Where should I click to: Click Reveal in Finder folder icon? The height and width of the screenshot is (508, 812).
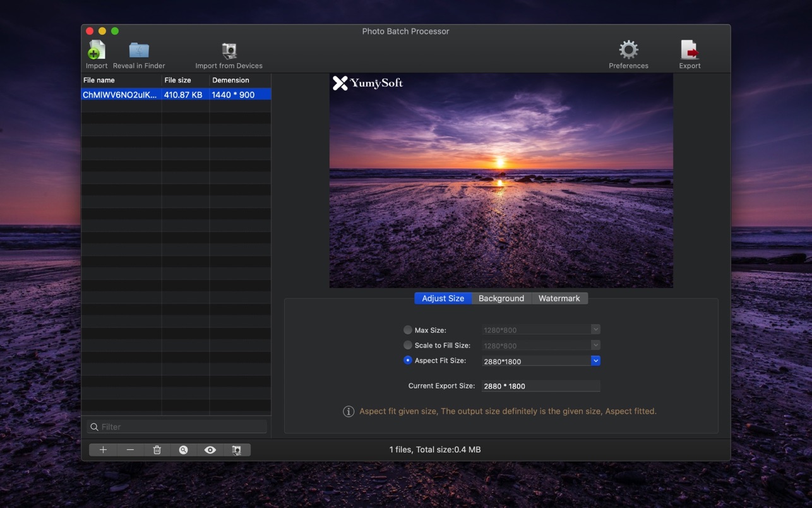tap(139, 50)
